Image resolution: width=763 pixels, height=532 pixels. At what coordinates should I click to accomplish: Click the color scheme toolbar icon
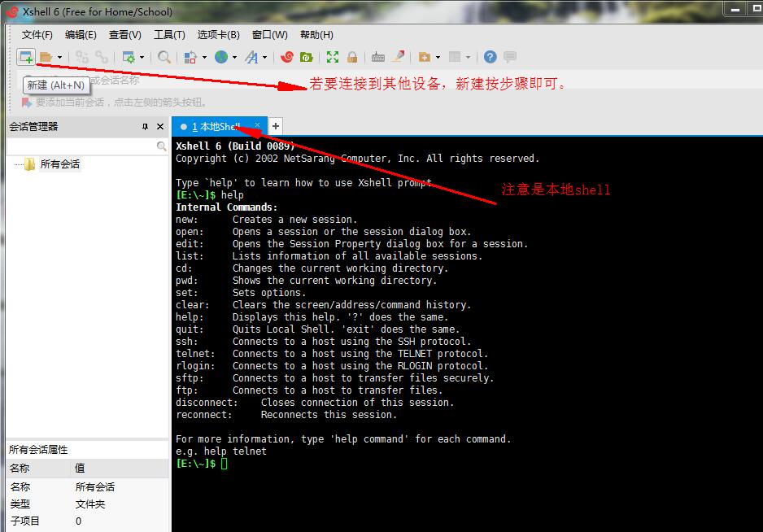pos(190,58)
